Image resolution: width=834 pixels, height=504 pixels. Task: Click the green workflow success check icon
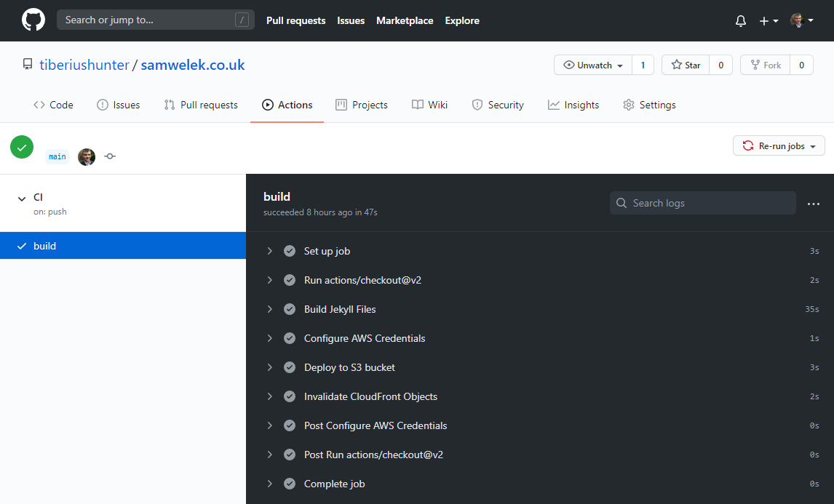[x=22, y=147]
